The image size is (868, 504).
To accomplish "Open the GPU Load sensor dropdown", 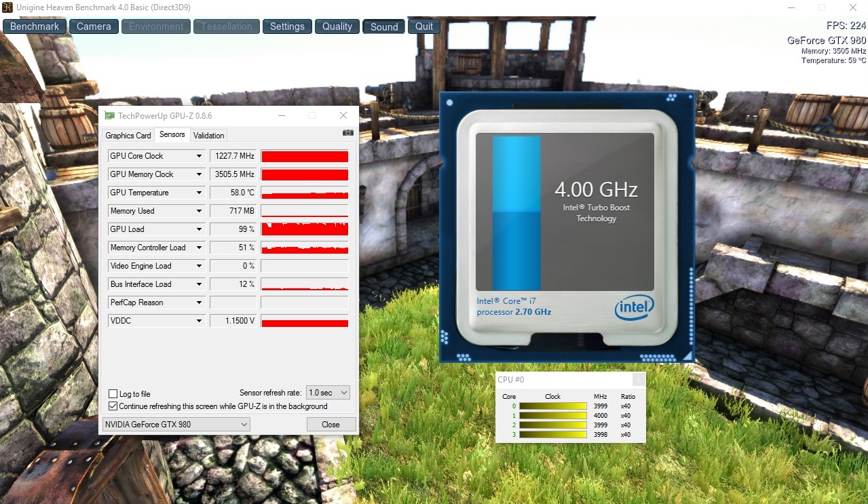I will tap(199, 229).
